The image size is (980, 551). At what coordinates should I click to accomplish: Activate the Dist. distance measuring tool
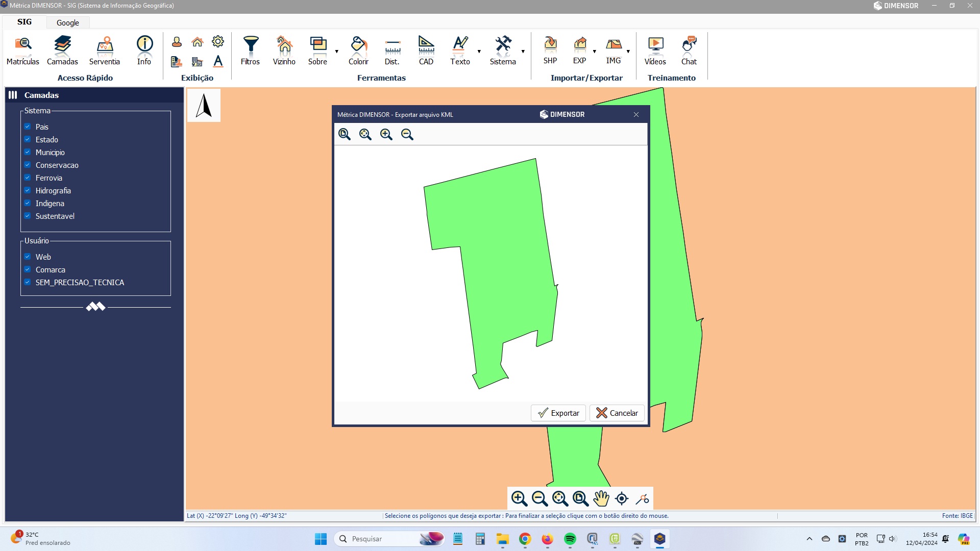[392, 51]
